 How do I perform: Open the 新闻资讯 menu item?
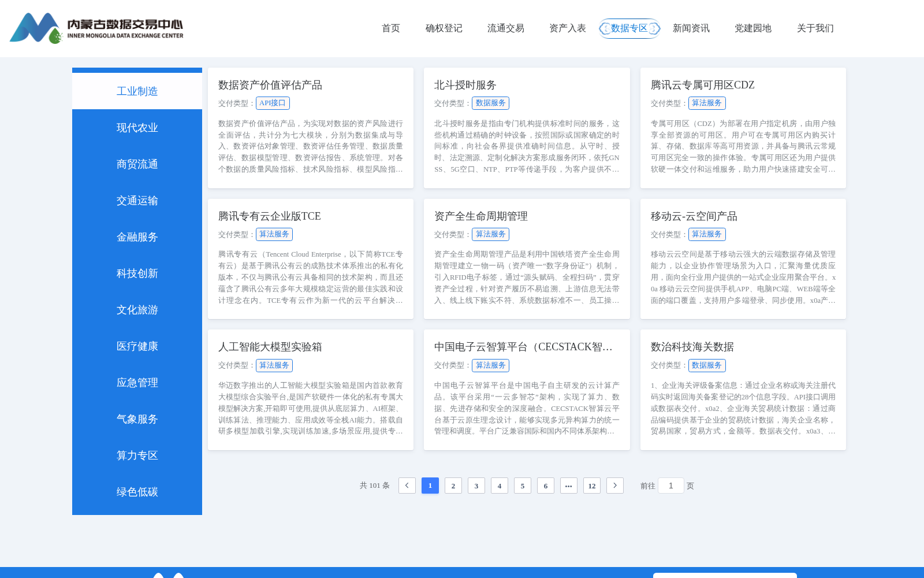691,28
